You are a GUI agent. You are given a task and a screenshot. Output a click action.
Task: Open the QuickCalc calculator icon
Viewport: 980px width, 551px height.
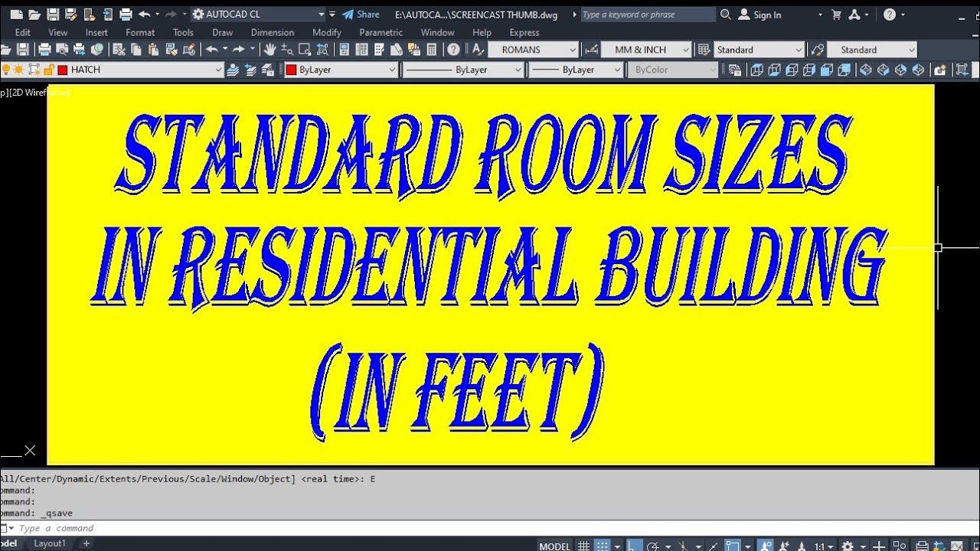(432, 50)
